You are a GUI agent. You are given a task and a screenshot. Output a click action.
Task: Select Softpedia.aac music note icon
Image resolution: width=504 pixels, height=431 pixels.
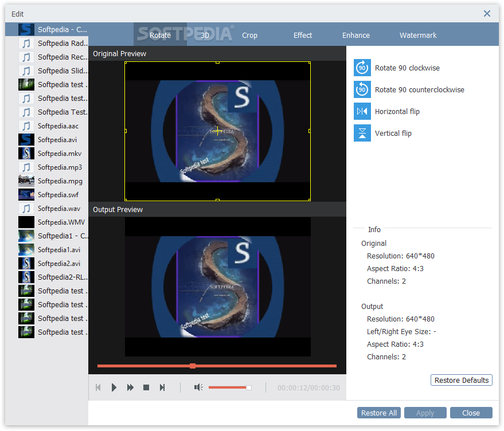tap(26, 126)
